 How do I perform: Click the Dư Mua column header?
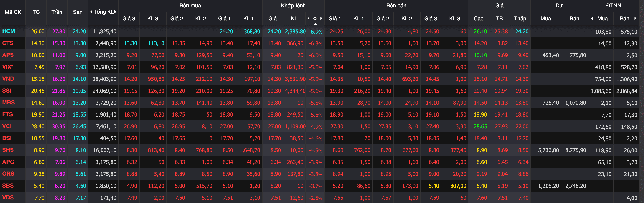[x=546, y=19]
